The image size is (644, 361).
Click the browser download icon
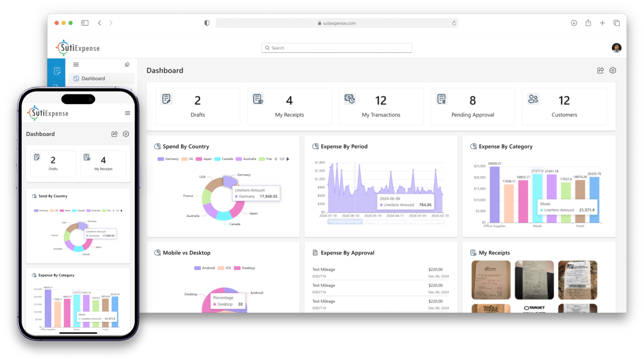[x=574, y=23]
